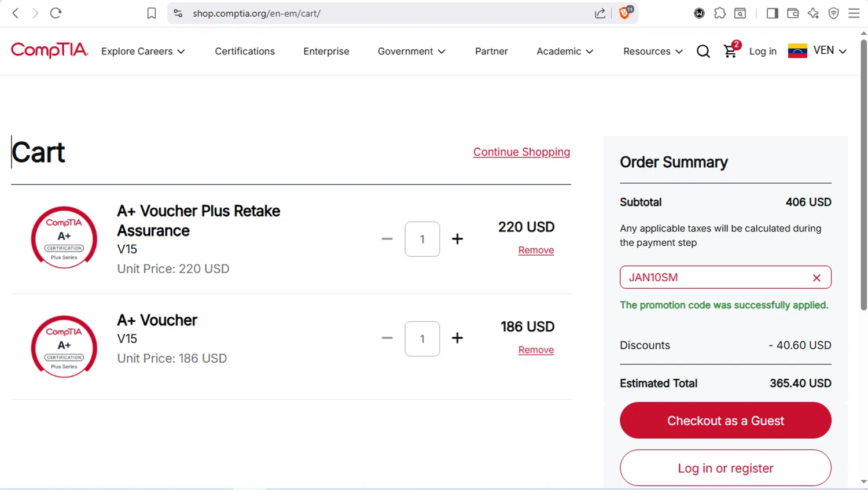Image resolution: width=868 pixels, height=490 pixels.
Task: Click the A+ Voucher quantity field
Action: 422,339
